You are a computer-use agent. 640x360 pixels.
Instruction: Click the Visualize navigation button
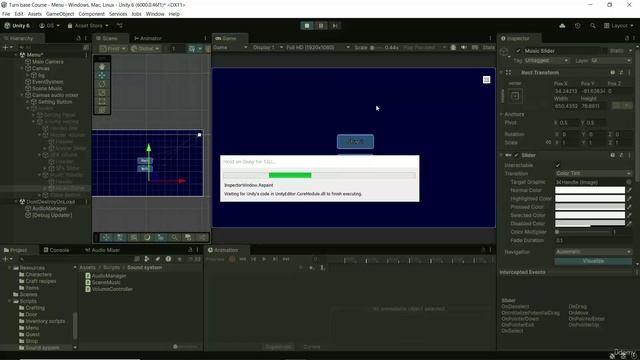[x=593, y=261]
